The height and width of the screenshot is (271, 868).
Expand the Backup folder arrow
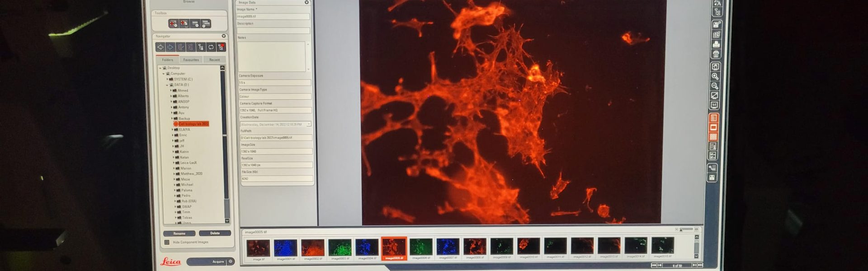[172, 118]
